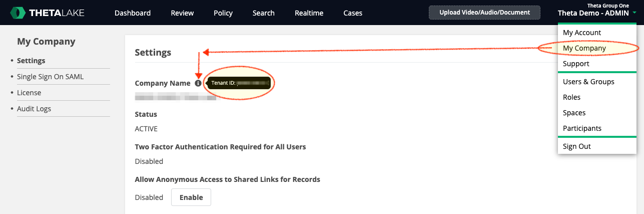Open Policy in the top navigation

click(x=223, y=13)
